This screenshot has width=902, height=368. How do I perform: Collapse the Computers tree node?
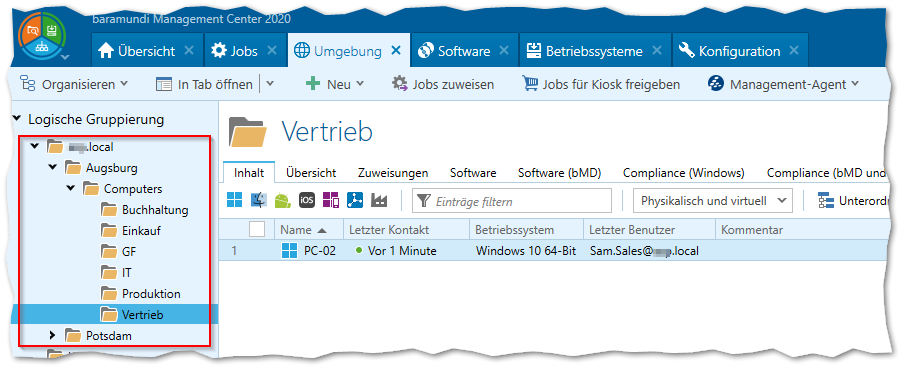[71, 189]
